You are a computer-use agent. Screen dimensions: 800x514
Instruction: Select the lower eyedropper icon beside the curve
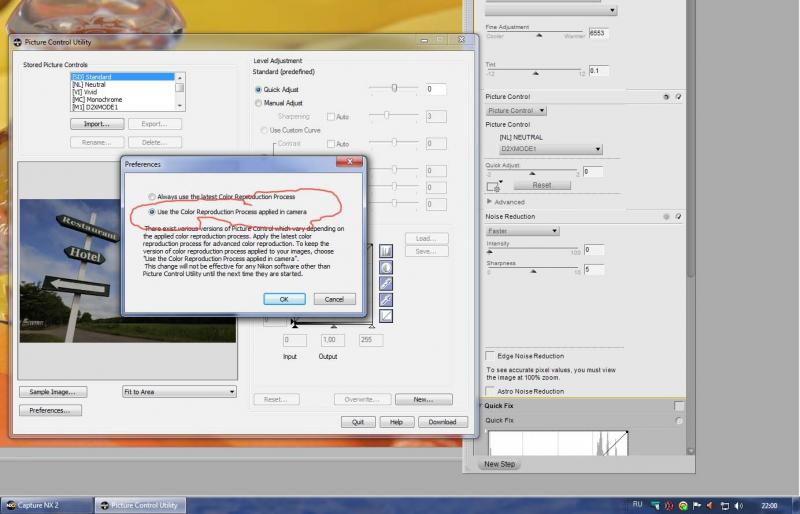386,300
